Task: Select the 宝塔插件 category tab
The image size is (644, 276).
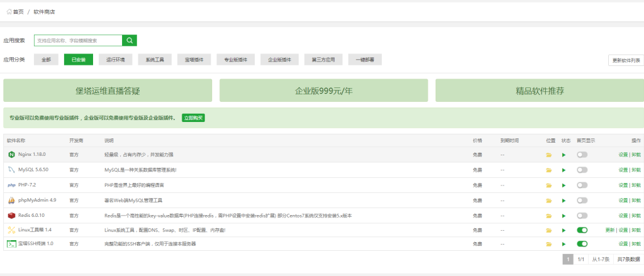Action: click(x=194, y=60)
